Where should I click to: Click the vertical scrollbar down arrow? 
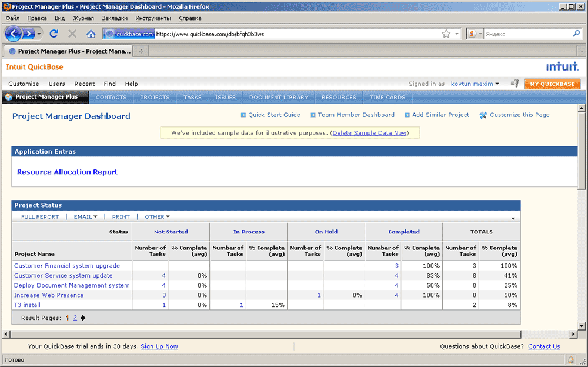(x=582, y=326)
